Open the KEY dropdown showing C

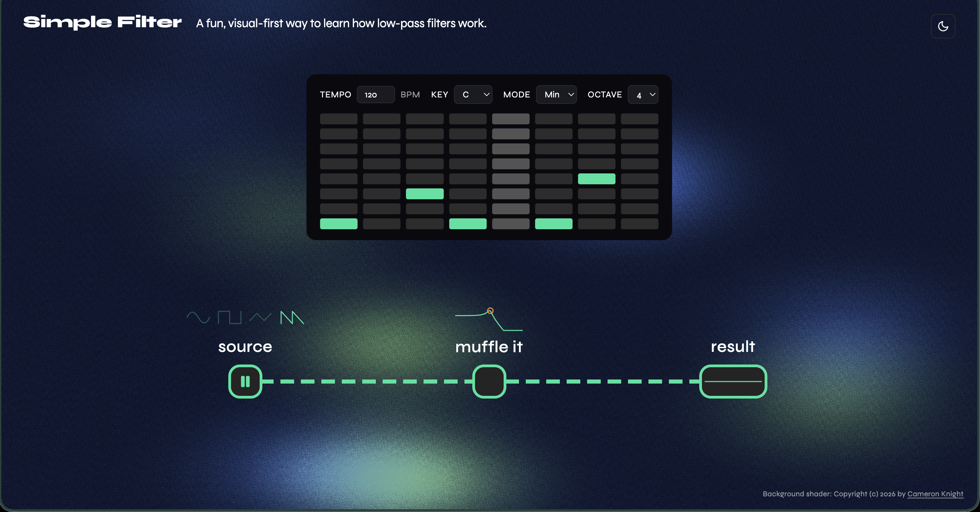473,94
